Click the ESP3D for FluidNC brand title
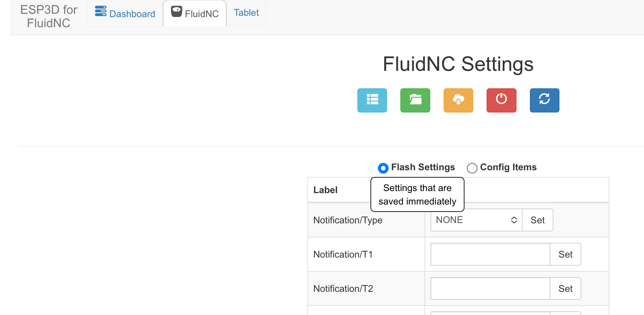 click(x=49, y=16)
